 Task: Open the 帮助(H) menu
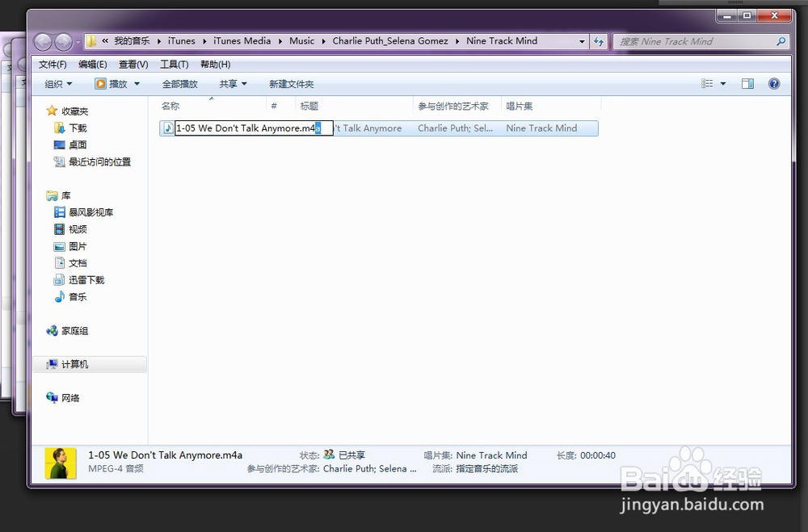(216, 65)
